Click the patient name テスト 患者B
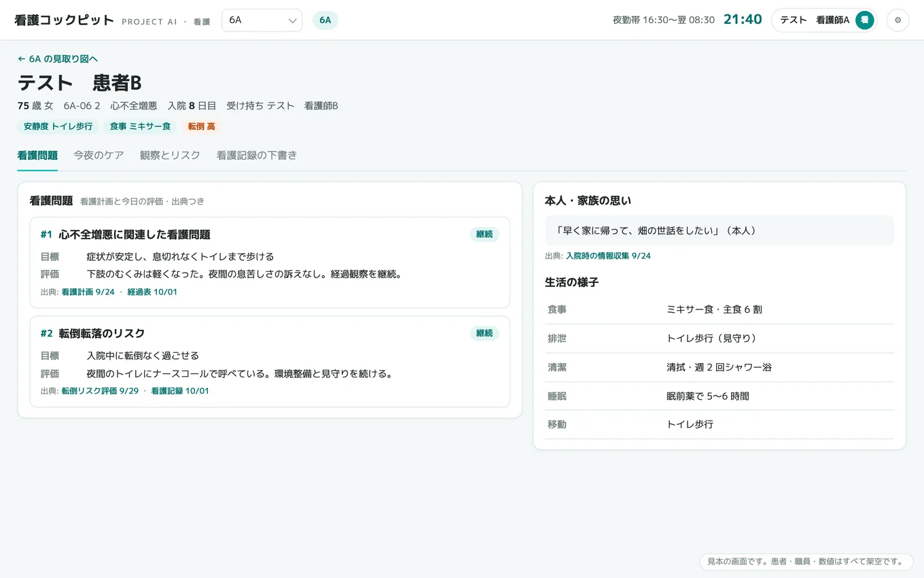The width and height of the screenshot is (924, 578). coord(79,83)
